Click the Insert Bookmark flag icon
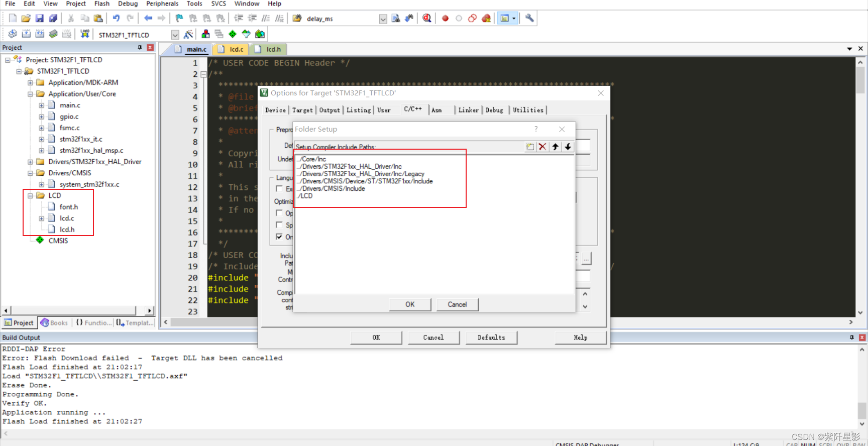Screen dimensions: 868x446 tap(179, 18)
